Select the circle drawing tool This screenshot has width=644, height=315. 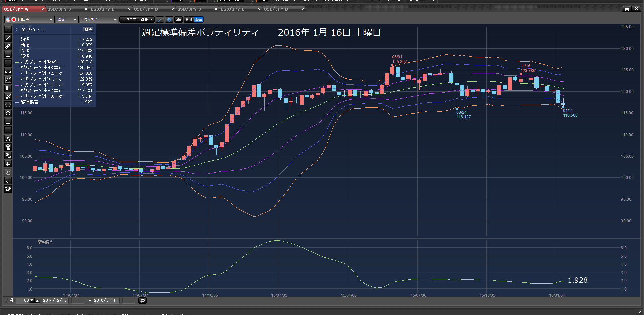pyautogui.click(x=8, y=113)
